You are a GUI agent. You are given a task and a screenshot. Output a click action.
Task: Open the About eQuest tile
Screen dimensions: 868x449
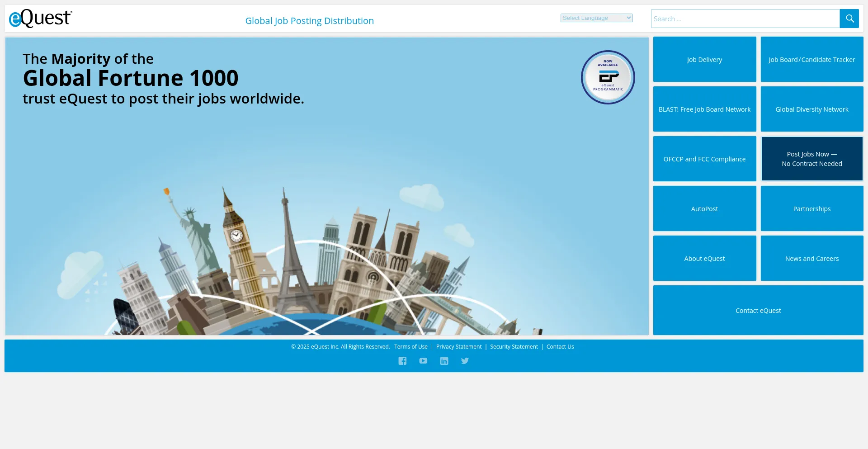click(704, 258)
